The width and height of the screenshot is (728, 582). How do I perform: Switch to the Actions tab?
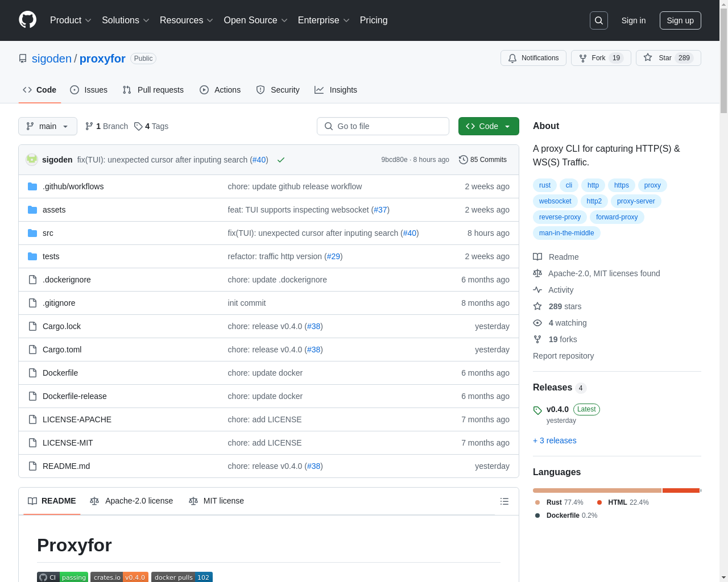(220, 90)
